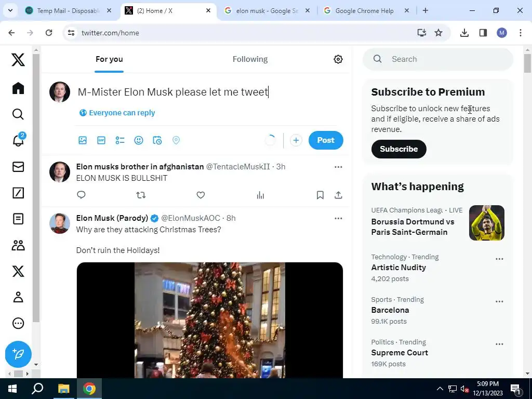Switch to For you tab

pos(109,59)
